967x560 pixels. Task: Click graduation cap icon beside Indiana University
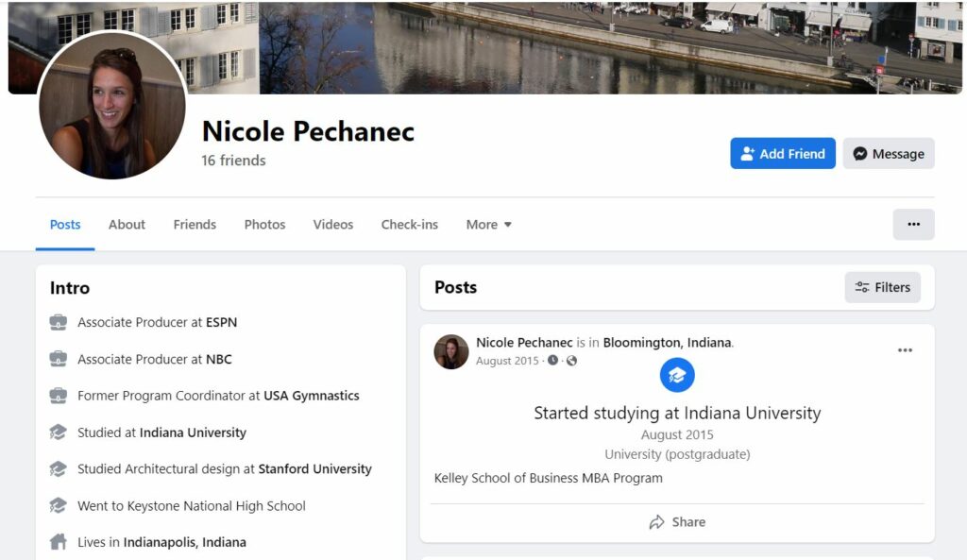(x=58, y=433)
